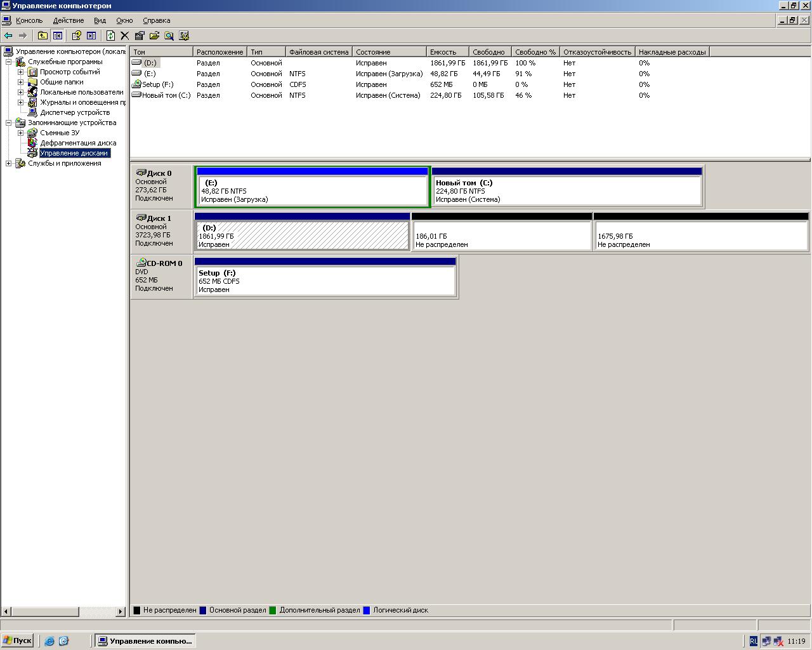Expand the Просмотр событий tree node
This screenshot has width=812, height=650.
pos(20,72)
